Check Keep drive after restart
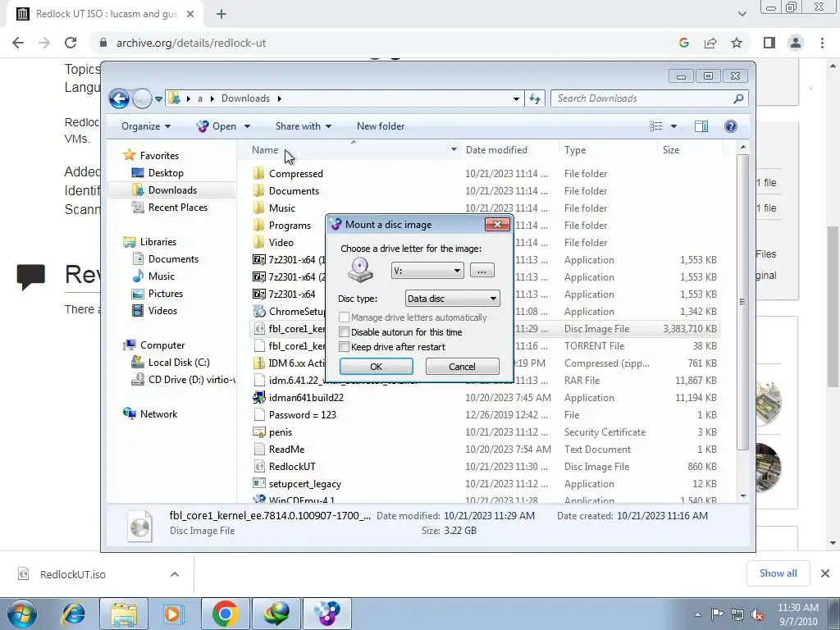This screenshot has width=840, height=630. click(344, 347)
